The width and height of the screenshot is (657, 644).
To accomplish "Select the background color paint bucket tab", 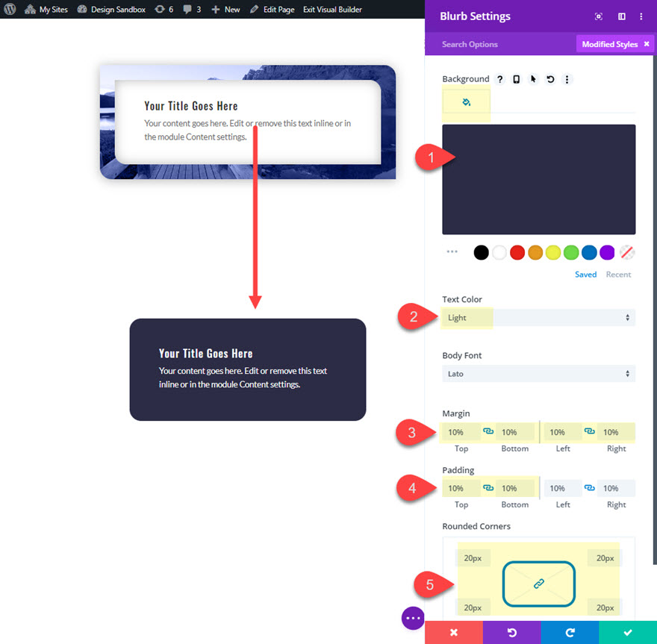I will click(x=467, y=102).
